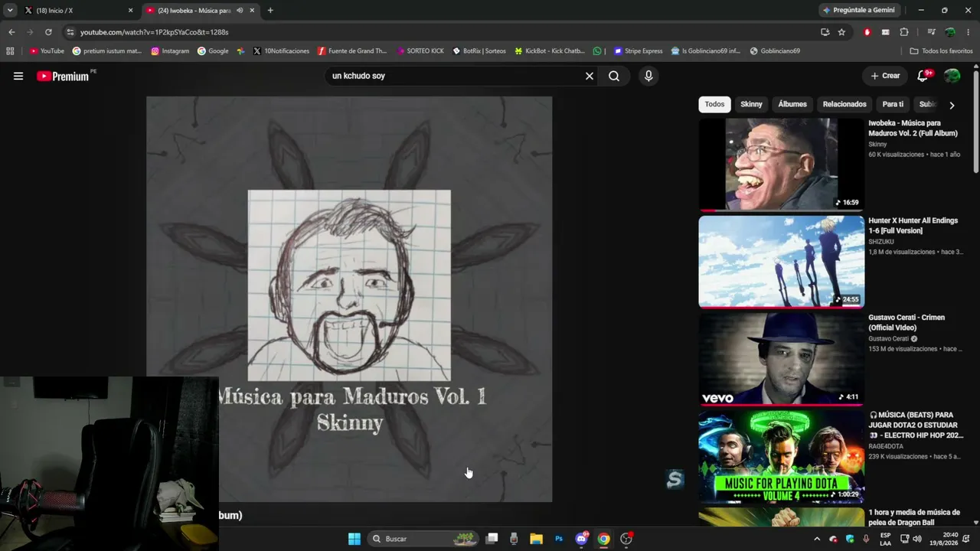This screenshot has width=980, height=551.
Task: Click the video player album artwork
Action: pos(349,299)
